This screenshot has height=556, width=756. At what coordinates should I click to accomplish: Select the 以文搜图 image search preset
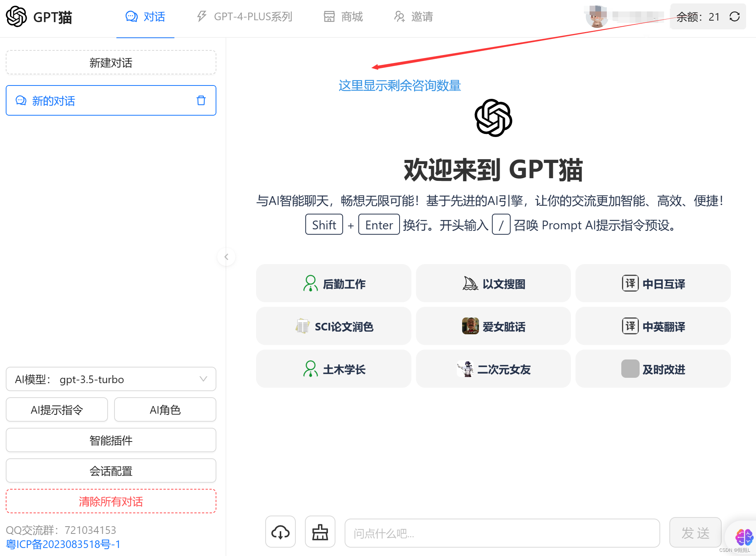493,283
